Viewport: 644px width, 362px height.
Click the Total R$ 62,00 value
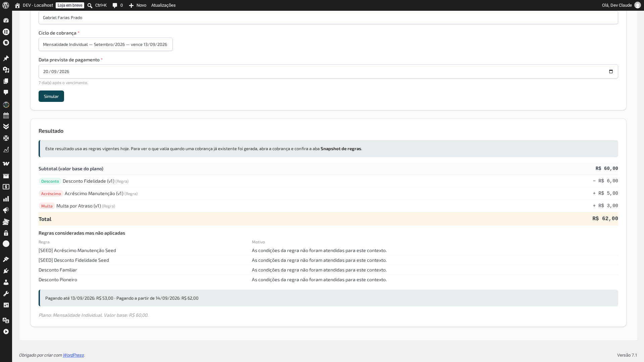pyautogui.click(x=605, y=219)
